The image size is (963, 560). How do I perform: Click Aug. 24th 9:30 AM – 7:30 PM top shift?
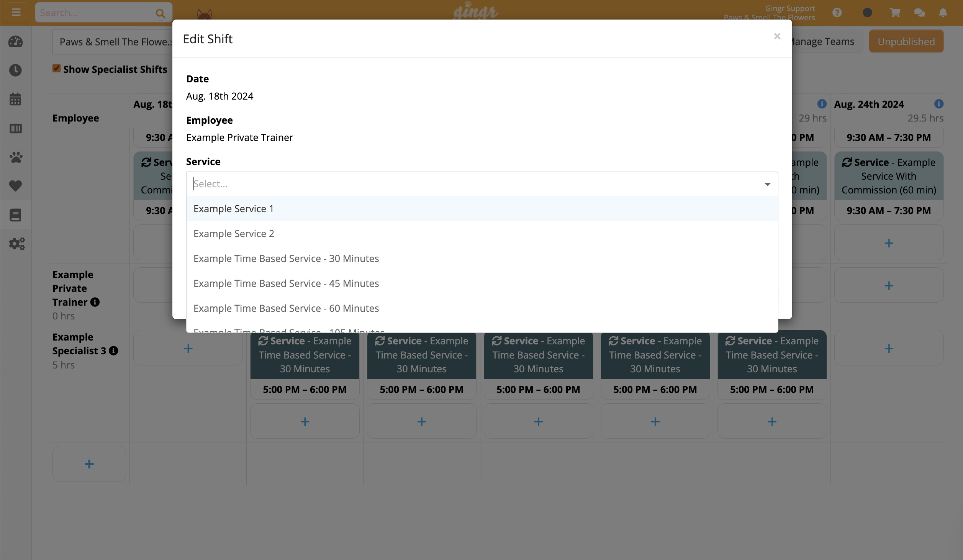click(x=889, y=138)
